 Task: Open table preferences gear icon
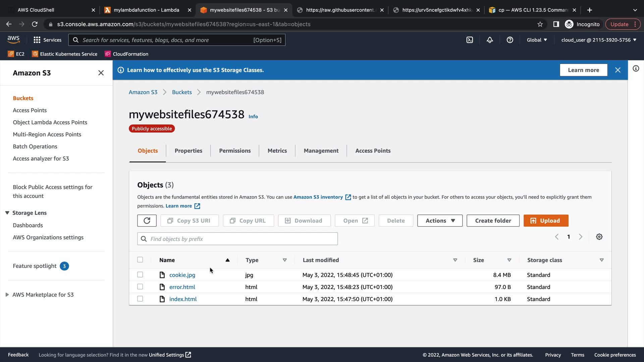(599, 237)
